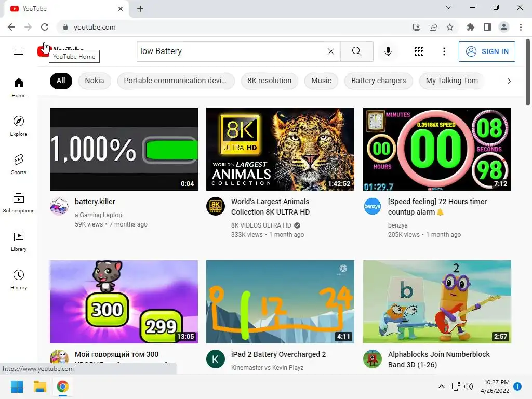Reload the current page

pos(45,27)
